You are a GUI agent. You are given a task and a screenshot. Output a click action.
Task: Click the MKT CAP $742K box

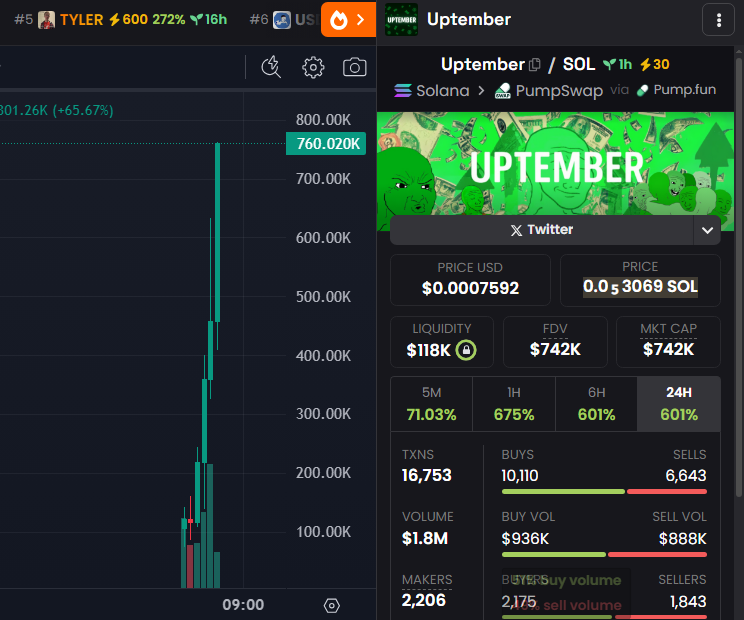(668, 342)
